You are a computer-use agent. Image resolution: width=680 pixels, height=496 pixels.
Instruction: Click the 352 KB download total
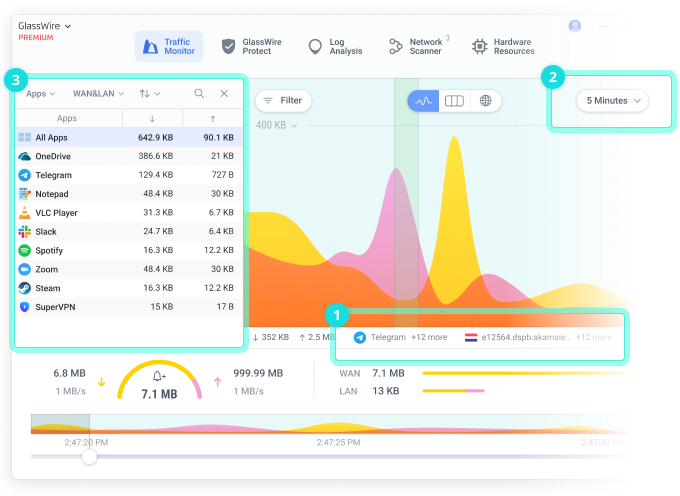tap(271, 337)
